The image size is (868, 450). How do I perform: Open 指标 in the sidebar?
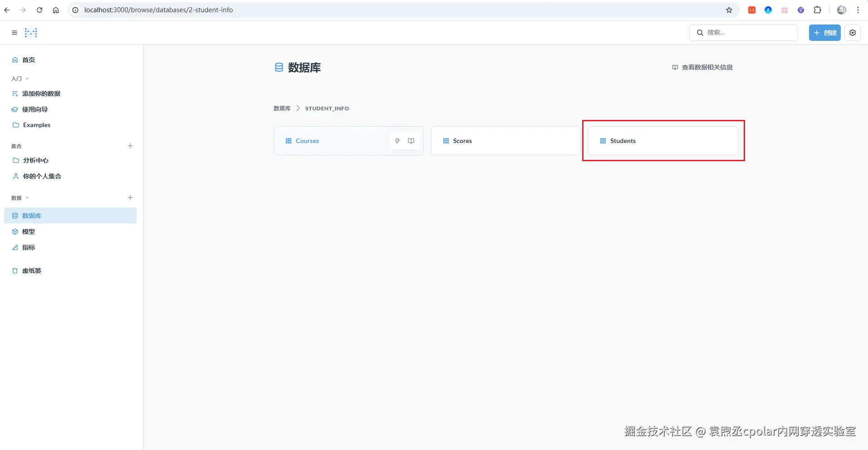pyautogui.click(x=70, y=247)
